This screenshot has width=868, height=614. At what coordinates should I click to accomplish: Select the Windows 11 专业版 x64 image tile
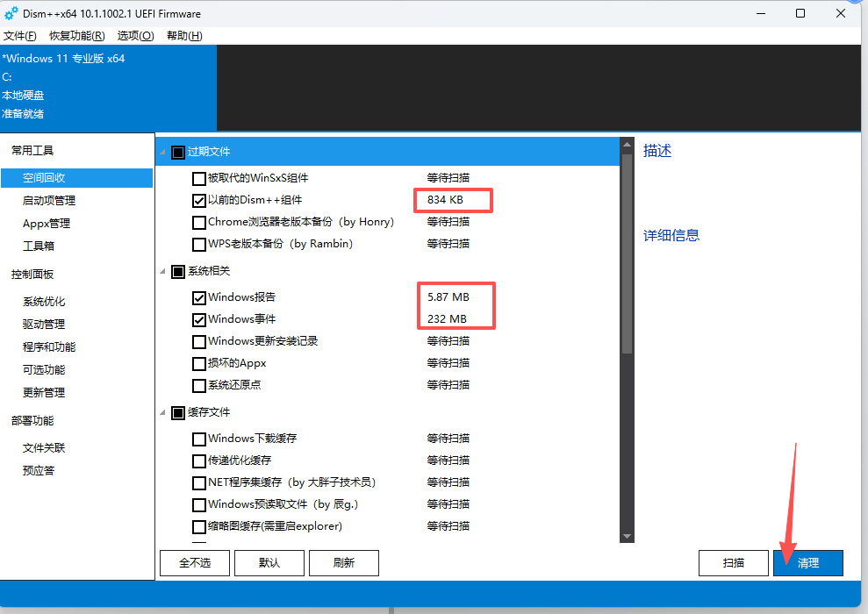click(109, 88)
